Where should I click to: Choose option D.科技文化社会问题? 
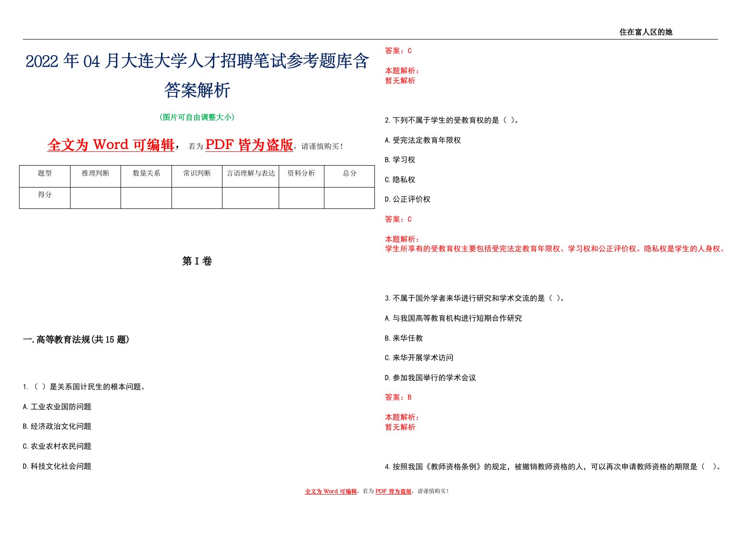57,466
